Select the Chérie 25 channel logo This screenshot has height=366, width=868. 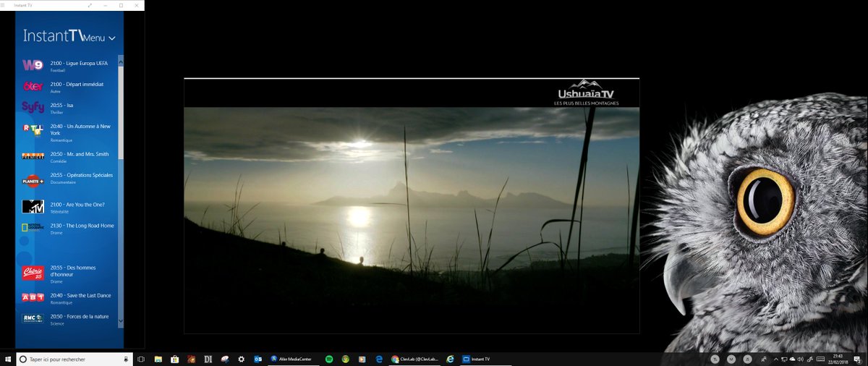click(33, 273)
